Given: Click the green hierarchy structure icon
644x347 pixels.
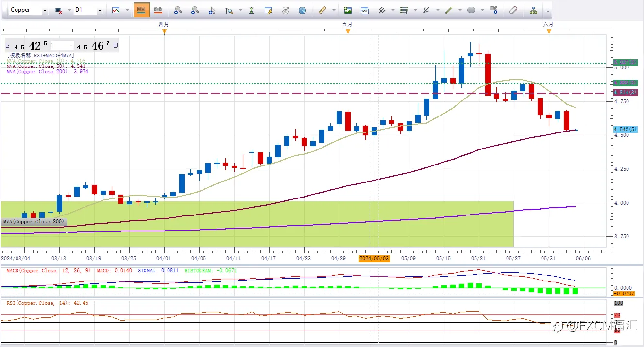Looking at the screenshot, I should 534,10.
